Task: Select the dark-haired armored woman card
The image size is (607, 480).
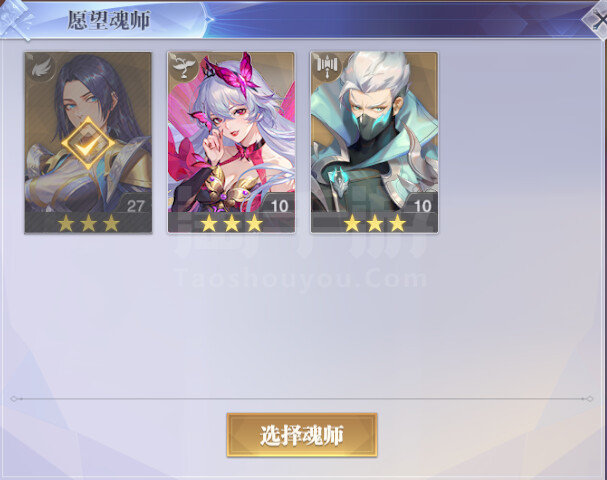Action: [x=88, y=142]
